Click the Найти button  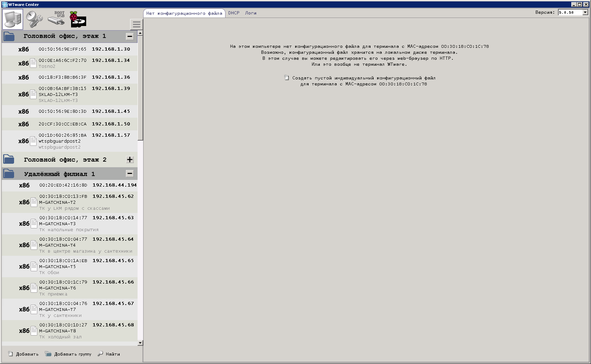click(x=113, y=354)
